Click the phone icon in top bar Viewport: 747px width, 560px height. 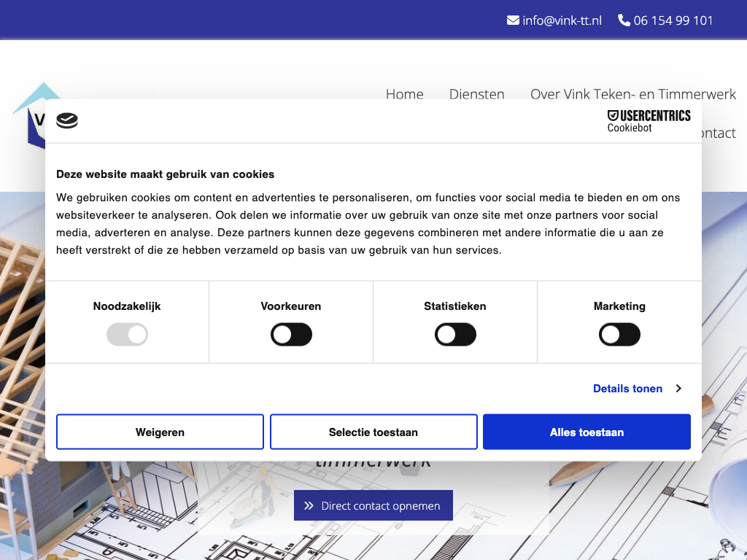(x=624, y=20)
